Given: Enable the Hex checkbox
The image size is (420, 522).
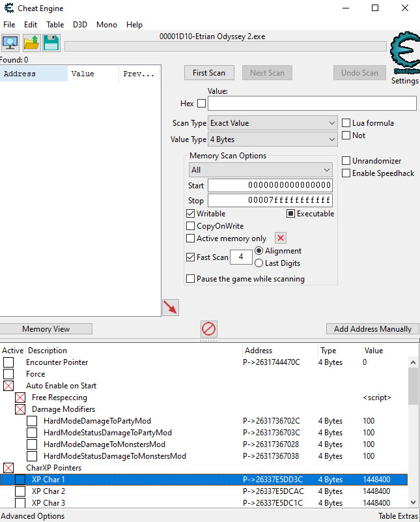Looking at the screenshot, I should (201, 104).
